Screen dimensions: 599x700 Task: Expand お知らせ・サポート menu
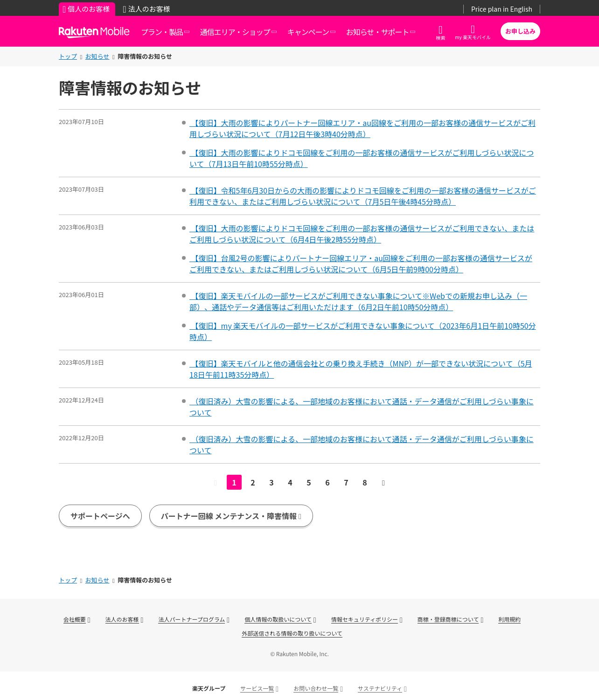pos(380,32)
